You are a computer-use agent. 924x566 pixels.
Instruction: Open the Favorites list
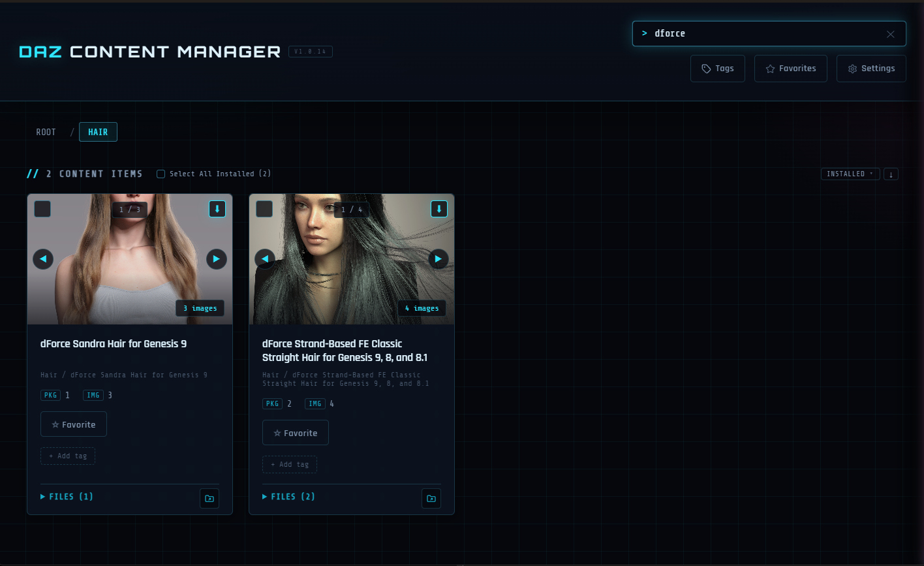(790, 69)
